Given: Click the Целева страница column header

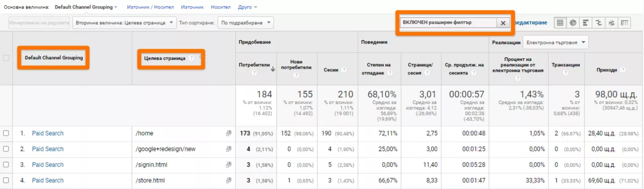Looking at the screenshot, I should pos(165,58).
